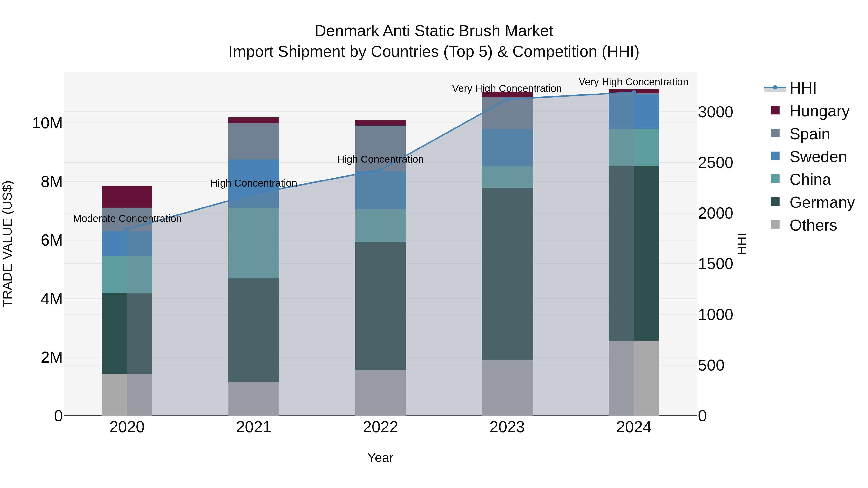Click the right-side HHI axis title
This screenshot has width=868, height=488.
coord(742,244)
